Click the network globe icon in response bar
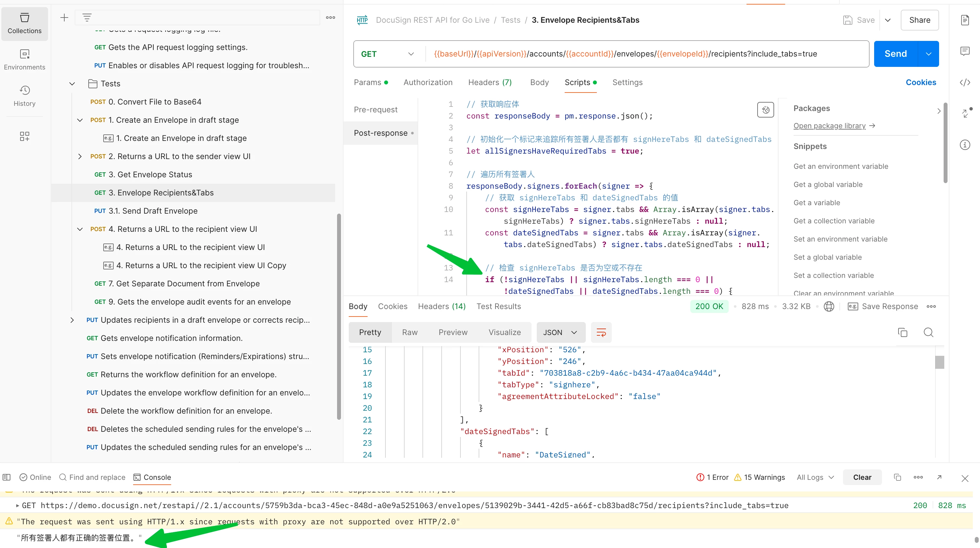Image resolution: width=980 pixels, height=548 pixels. 829,306
